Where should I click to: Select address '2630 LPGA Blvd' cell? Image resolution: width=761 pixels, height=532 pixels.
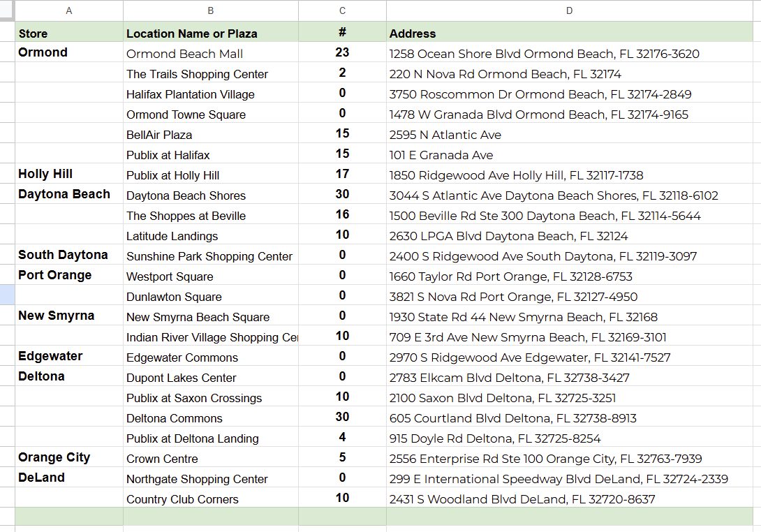click(x=569, y=235)
